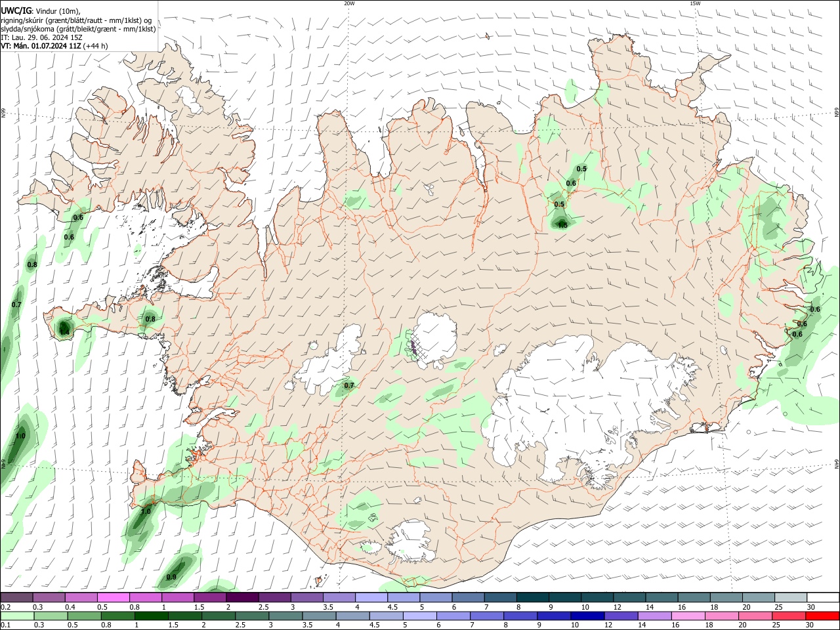Pick the 0.8 green rain legend swatch

117,616
